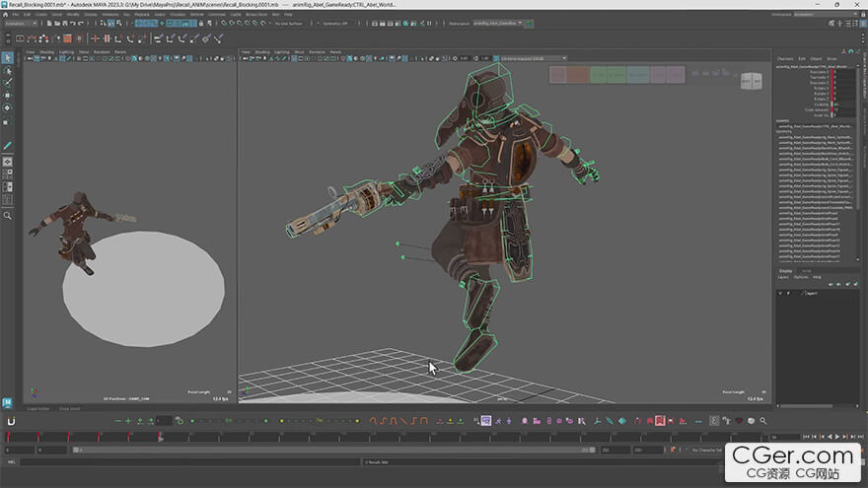
Task: Open the Workspace selector dropdown
Action: (824, 14)
